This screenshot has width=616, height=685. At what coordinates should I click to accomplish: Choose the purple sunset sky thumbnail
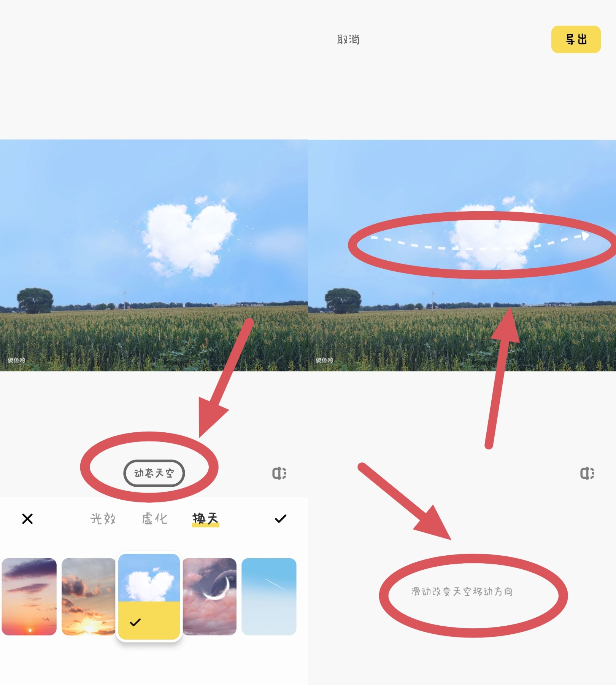(29, 597)
